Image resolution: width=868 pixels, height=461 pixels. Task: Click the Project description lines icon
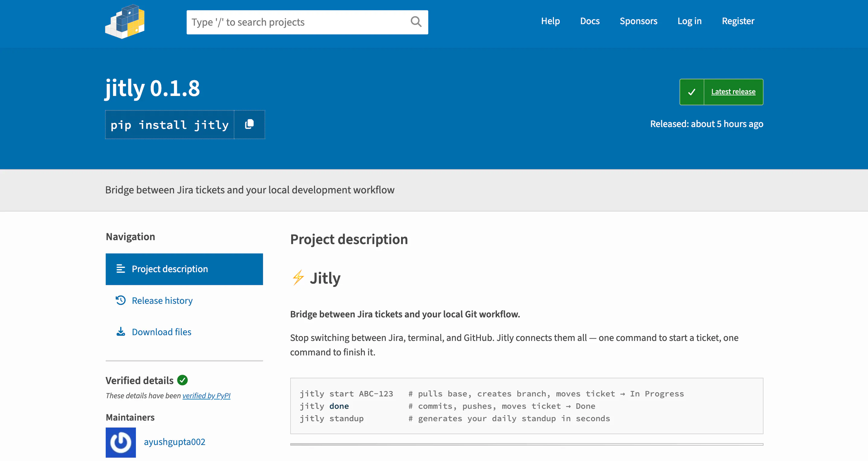121,269
